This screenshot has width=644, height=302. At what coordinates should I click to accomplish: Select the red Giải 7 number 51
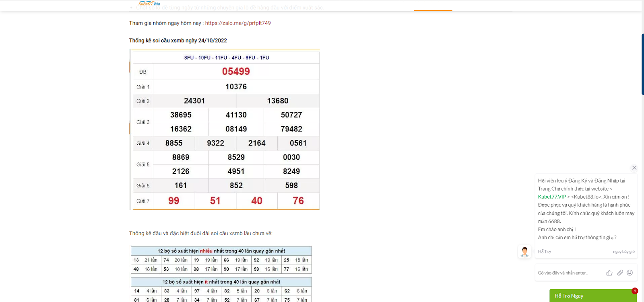(x=215, y=201)
